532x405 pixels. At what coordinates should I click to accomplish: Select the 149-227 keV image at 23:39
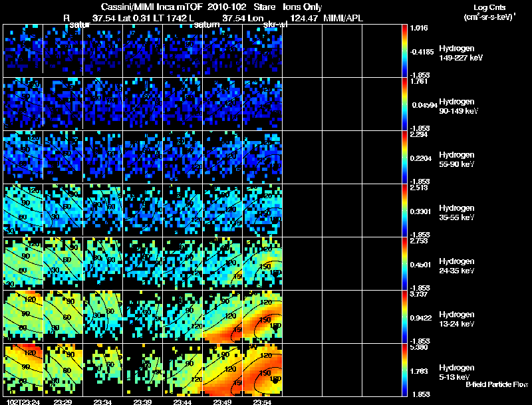point(142,51)
